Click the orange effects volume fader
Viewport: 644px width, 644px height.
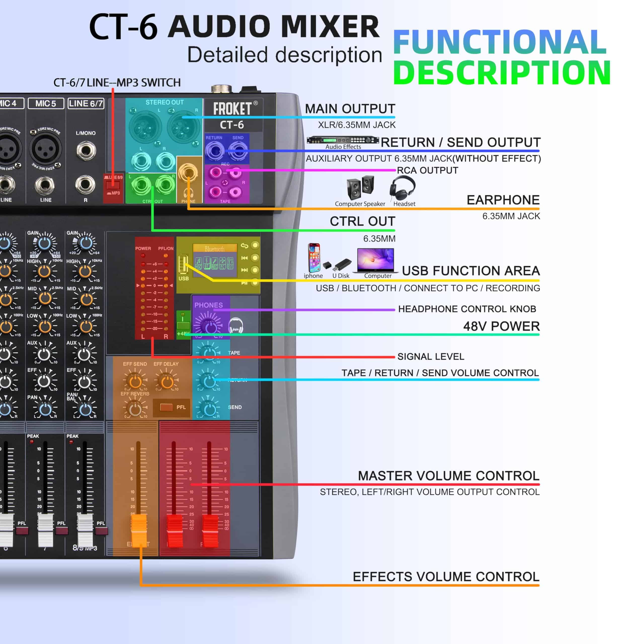pyautogui.click(x=139, y=530)
